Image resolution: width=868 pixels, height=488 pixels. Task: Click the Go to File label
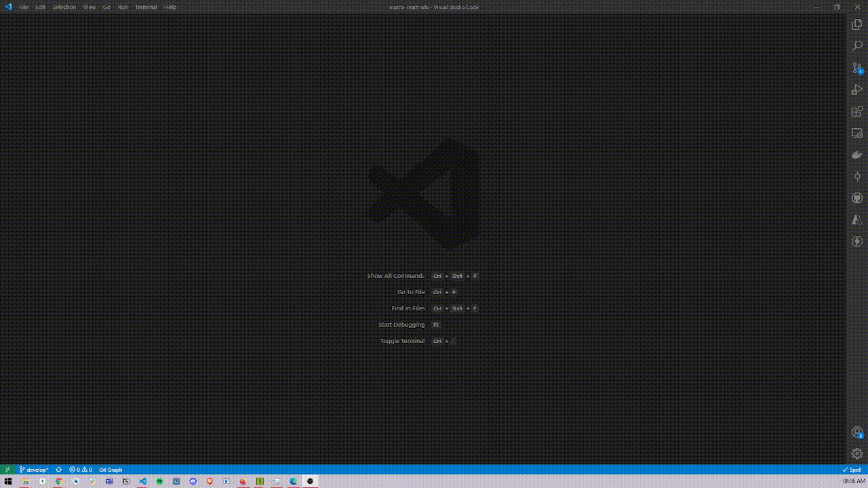coord(411,292)
